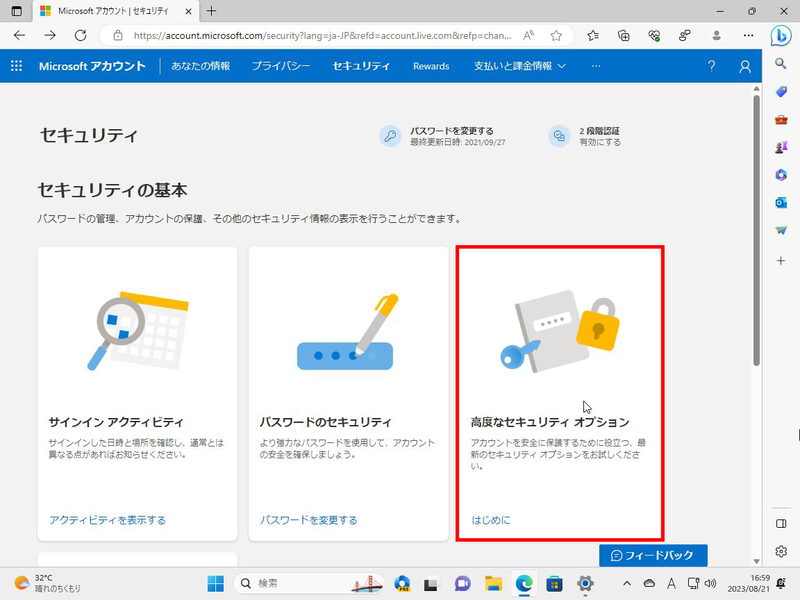
Task: Go back to the previous page
Action: click(x=19, y=35)
